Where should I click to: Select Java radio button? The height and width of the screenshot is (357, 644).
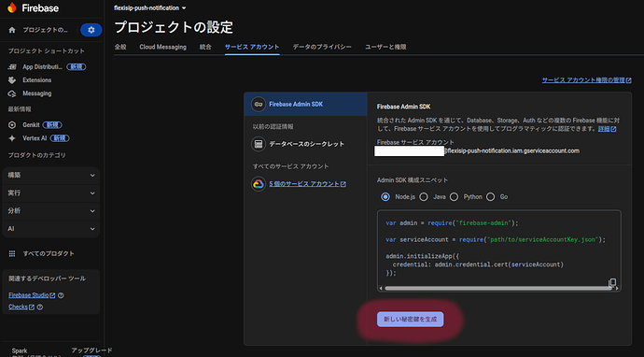(x=424, y=197)
